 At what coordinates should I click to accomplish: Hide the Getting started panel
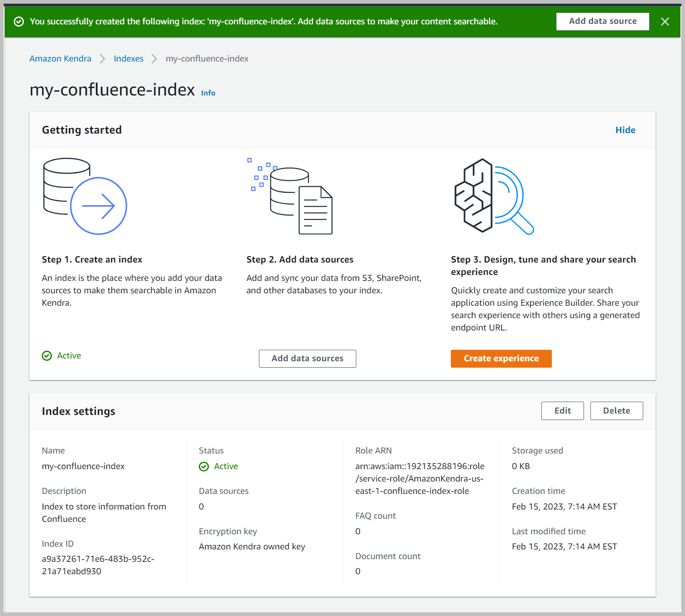point(625,130)
